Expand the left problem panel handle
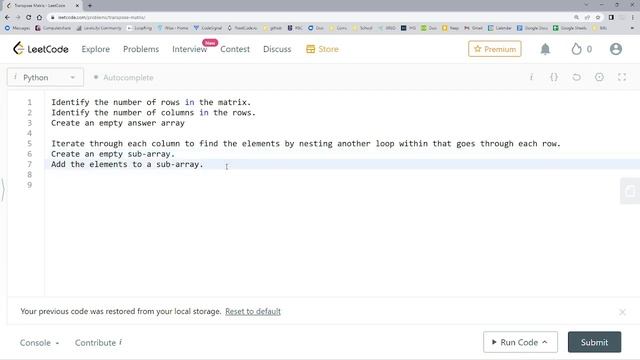This screenshot has height=360, width=640. coord(3,189)
